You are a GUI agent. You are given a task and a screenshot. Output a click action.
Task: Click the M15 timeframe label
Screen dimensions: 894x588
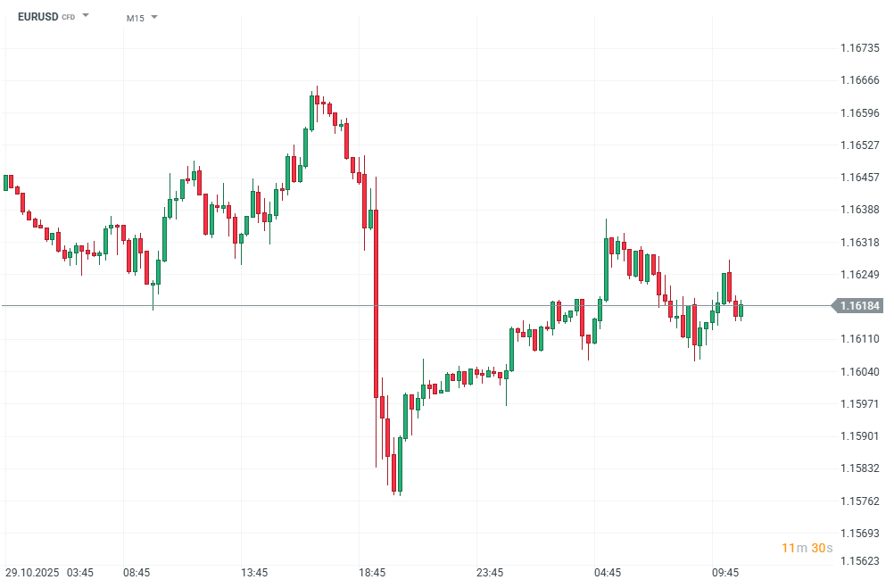click(x=135, y=18)
